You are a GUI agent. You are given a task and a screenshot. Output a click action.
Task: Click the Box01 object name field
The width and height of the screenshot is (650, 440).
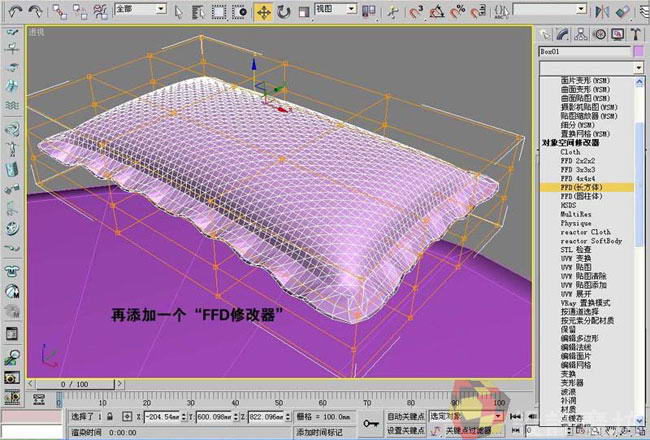585,52
